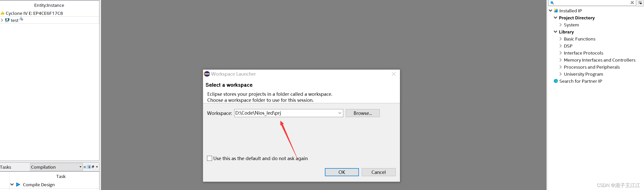Expand the Basic Functions category

tap(560, 39)
